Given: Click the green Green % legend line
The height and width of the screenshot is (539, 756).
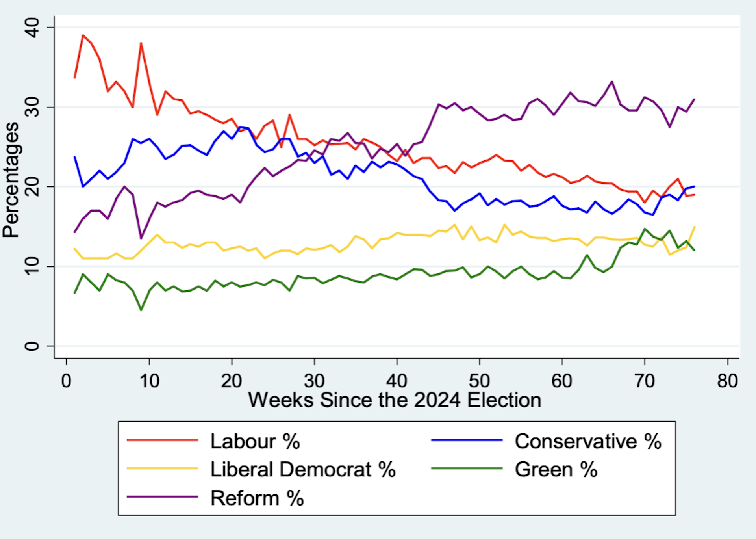Looking at the screenshot, I should 467,468.
